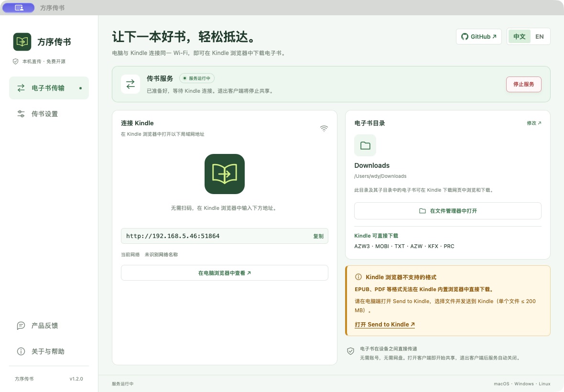Click the shield check icon beside 电子书在设备之间直接传递
The image size is (564, 392).
coord(351,351)
